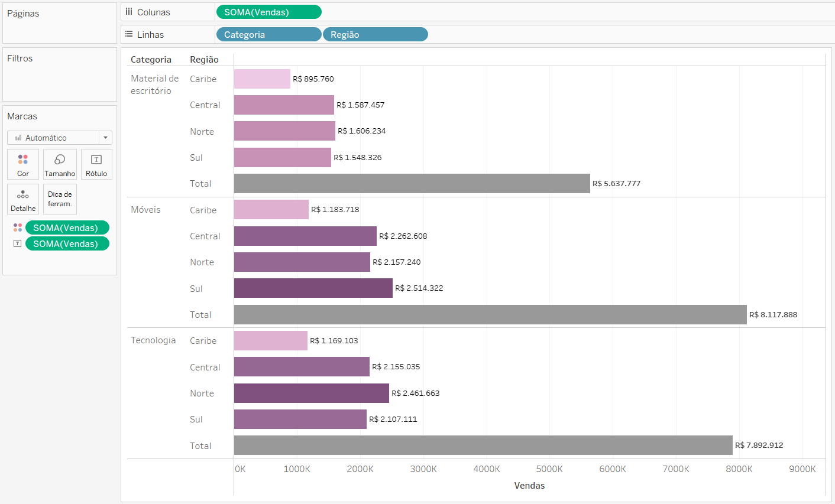Click the R$ 1.548.326 value label

pos(358,157)
